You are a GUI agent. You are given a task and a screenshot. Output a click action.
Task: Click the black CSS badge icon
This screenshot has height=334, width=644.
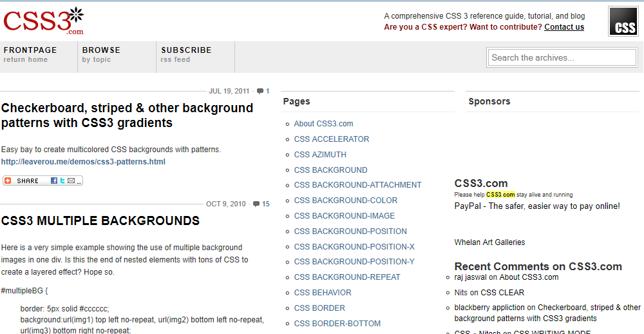click(623, 21)
